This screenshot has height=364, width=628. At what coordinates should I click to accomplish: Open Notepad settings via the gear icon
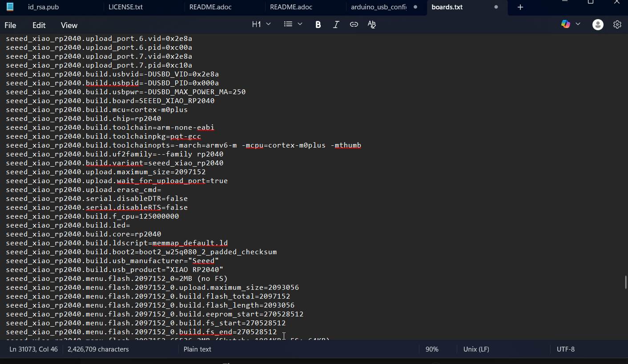point(617,24)
